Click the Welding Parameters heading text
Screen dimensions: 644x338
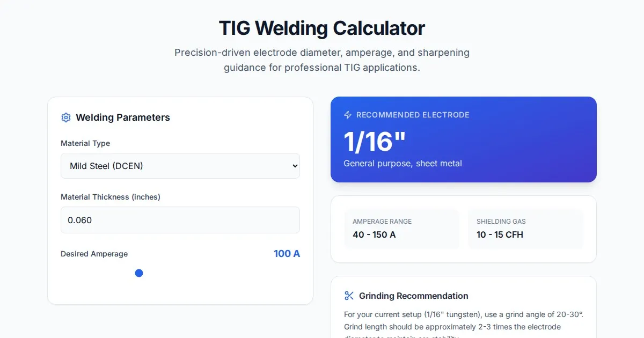[123, 117]
